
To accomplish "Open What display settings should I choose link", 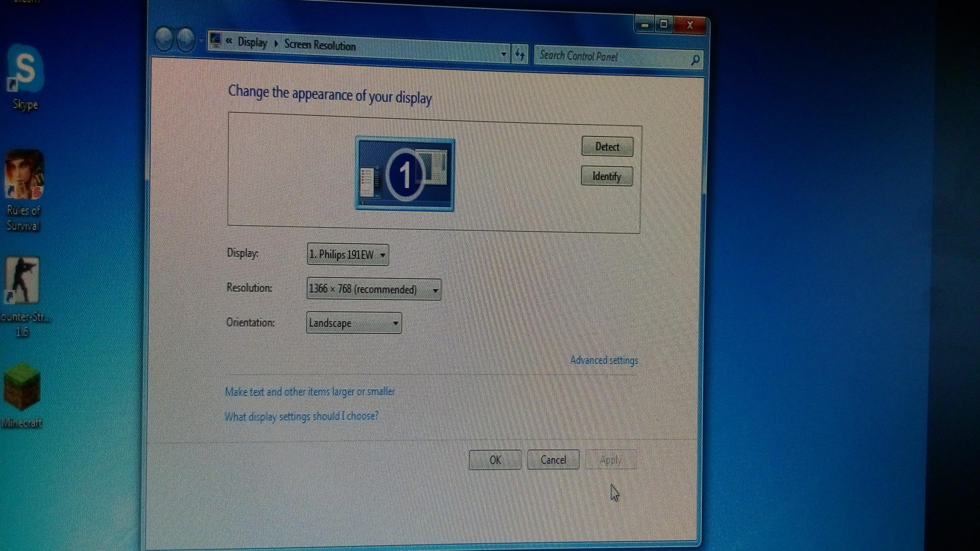I will (x=301, y=416).
